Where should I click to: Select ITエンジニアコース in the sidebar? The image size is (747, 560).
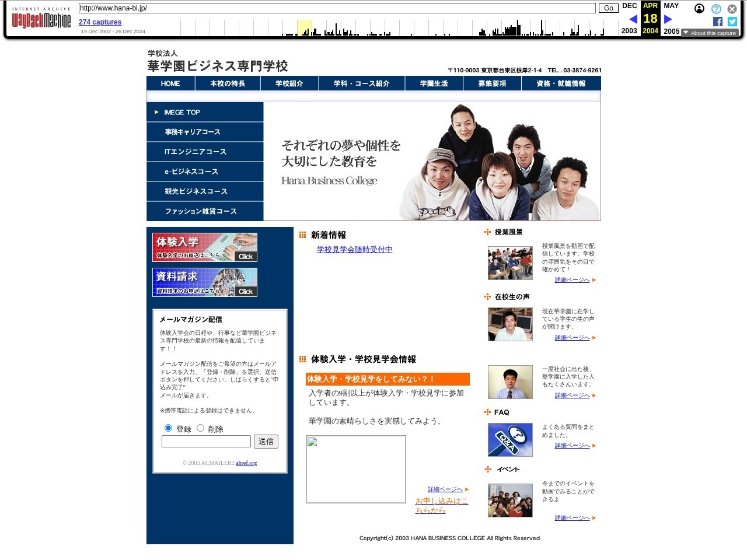click(195, 152)
